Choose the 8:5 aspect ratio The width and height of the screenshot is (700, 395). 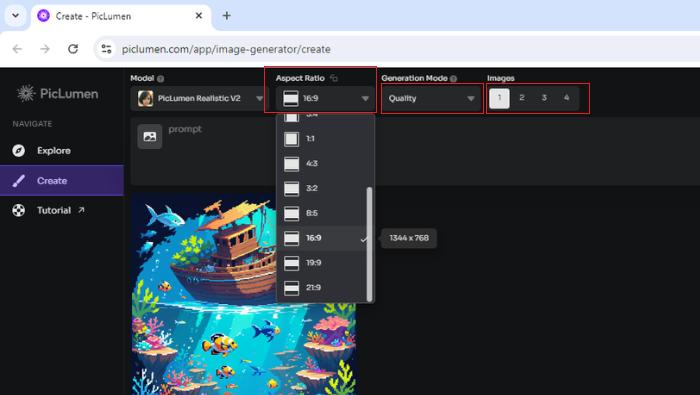(x=322, y=213)
